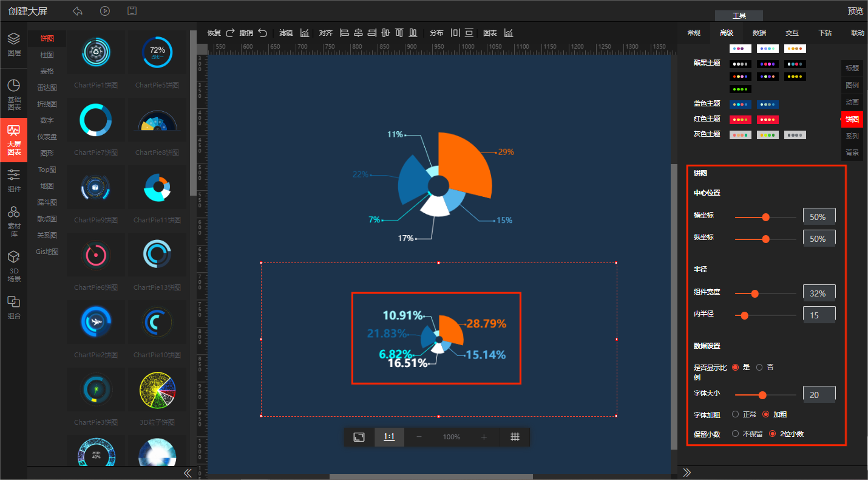Image resolution: width=868 pixels, height=480 pixels.
Task: Open the 基础图表 basic charts panel
Action: pyautogui.click(x=14, y=94)
